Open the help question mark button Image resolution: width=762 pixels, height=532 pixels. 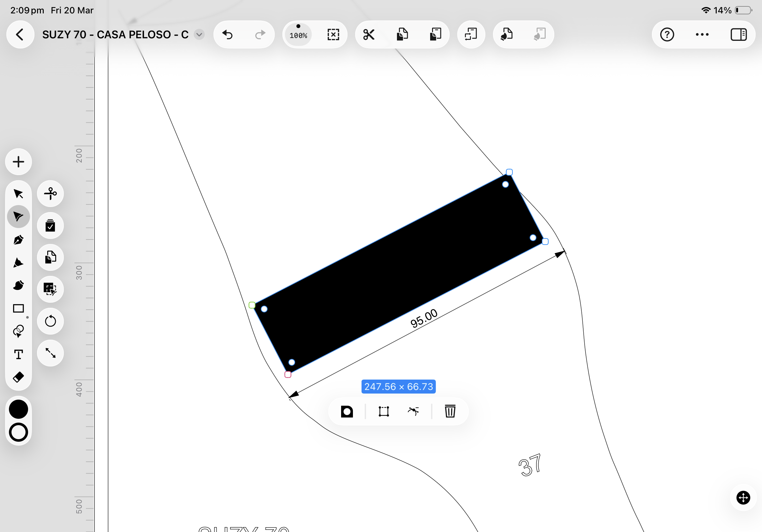coord(667,34)
